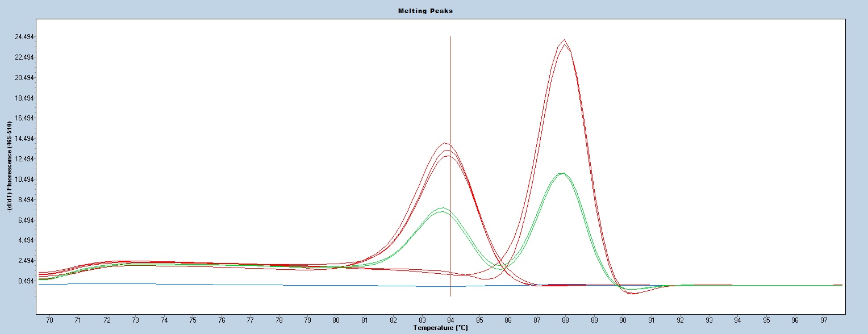Click the Melting Peaks chart title
Screen dimensions: 868x334
[433, 11]
